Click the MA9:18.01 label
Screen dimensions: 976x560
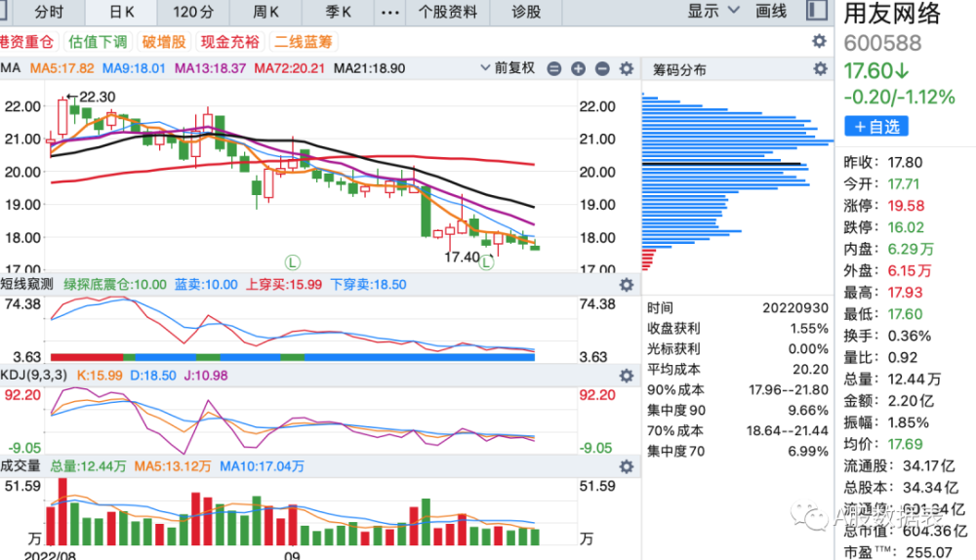coord(134,68)
